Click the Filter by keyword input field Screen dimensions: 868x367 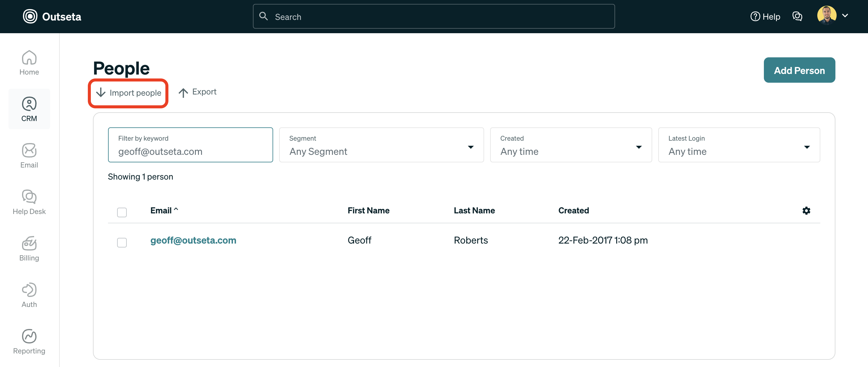coord(190,151)
